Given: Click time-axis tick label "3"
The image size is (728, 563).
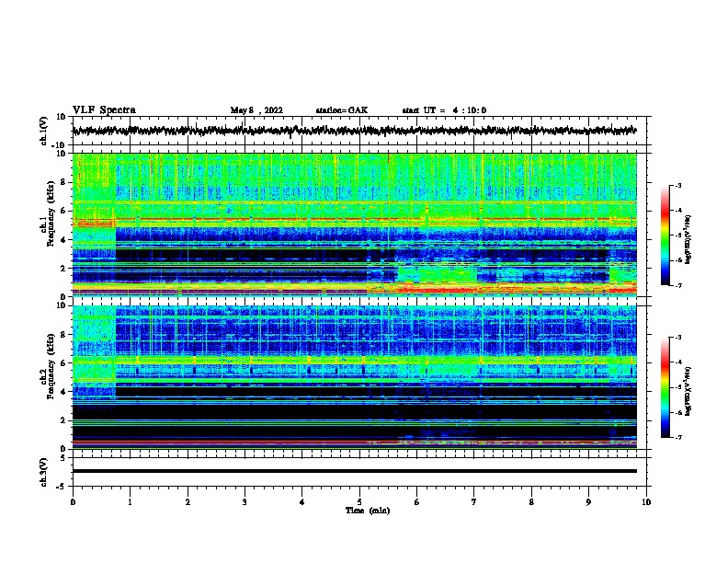Looking at the screenshot, I should coord(245,502).
